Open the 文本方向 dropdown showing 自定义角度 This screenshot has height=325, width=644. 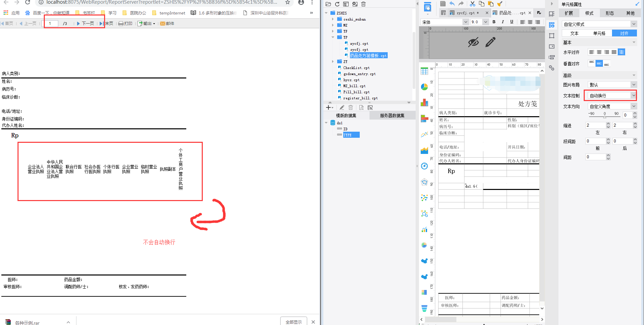point(612,106)
